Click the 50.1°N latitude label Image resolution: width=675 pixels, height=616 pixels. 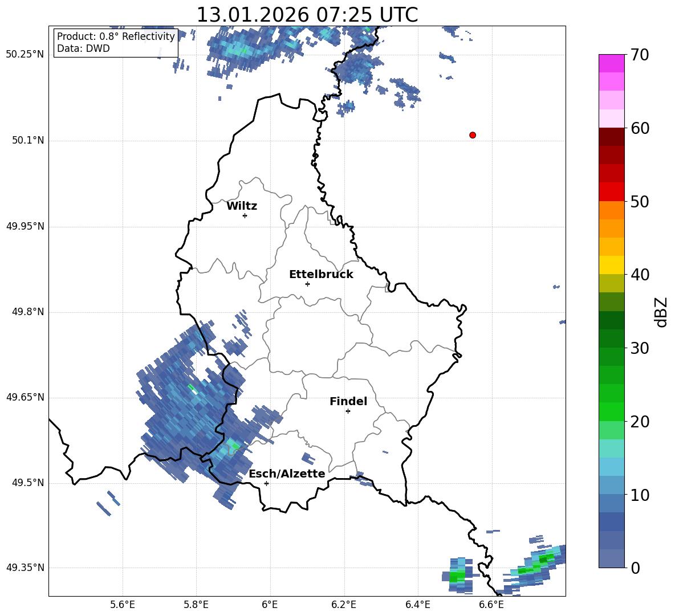click(28, 140)
